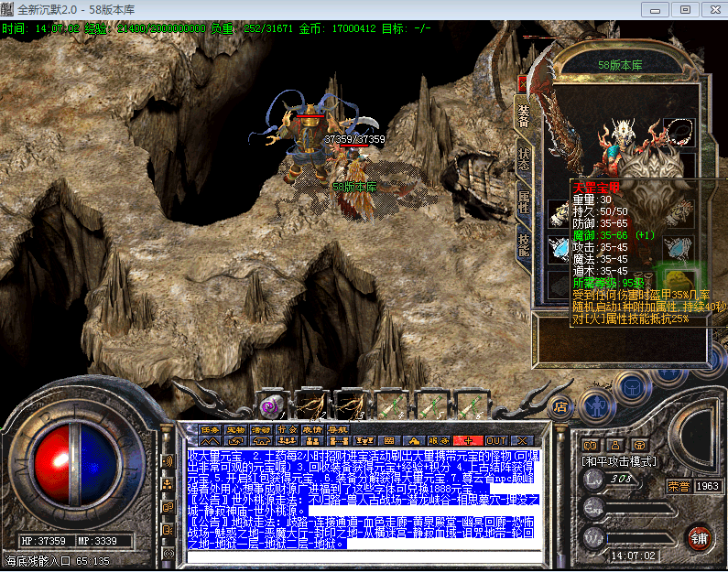
Task: Open the bag inventory round button
Action: click(634, 387)
